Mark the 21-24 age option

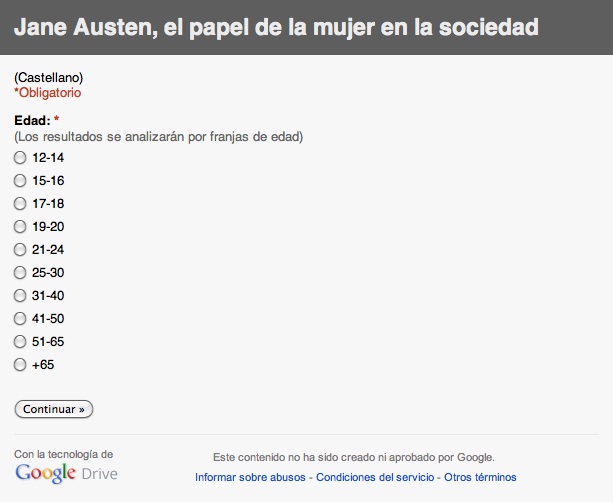point(20,250)
